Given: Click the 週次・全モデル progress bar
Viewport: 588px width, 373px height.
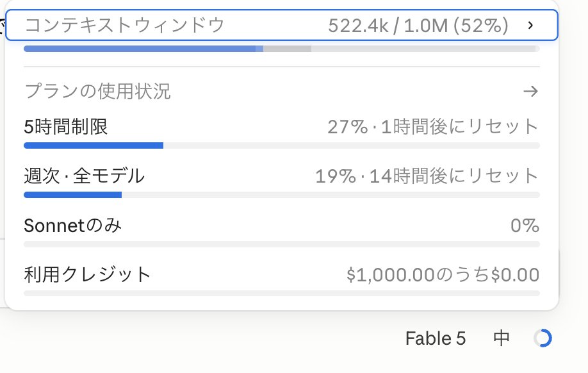Looking at the screenshot, I should pos(282,195).
